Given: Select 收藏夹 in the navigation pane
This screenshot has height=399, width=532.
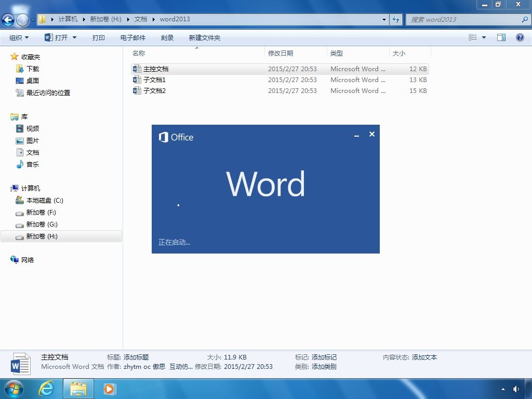Looking at the screenshot, I should point(31,57).
